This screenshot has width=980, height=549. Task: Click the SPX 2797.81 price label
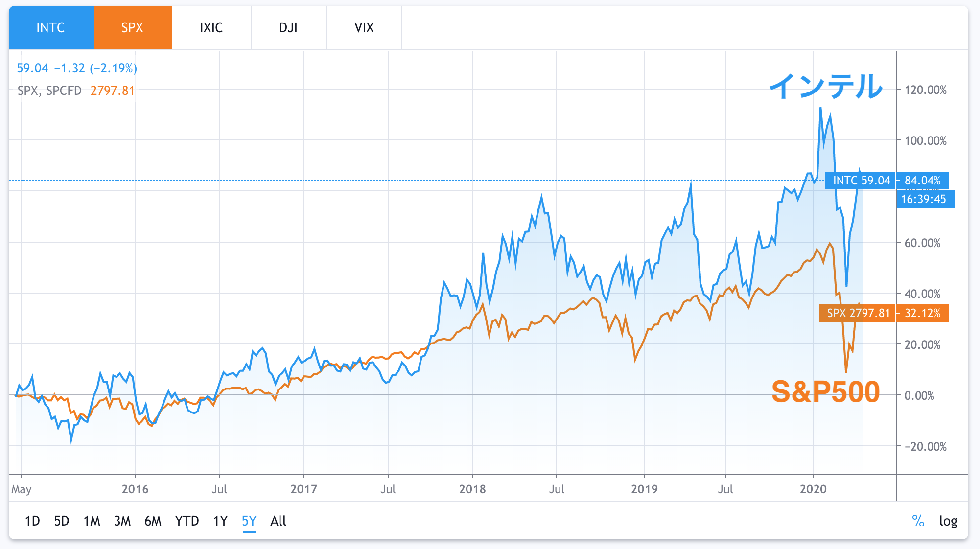pos(858,313)
